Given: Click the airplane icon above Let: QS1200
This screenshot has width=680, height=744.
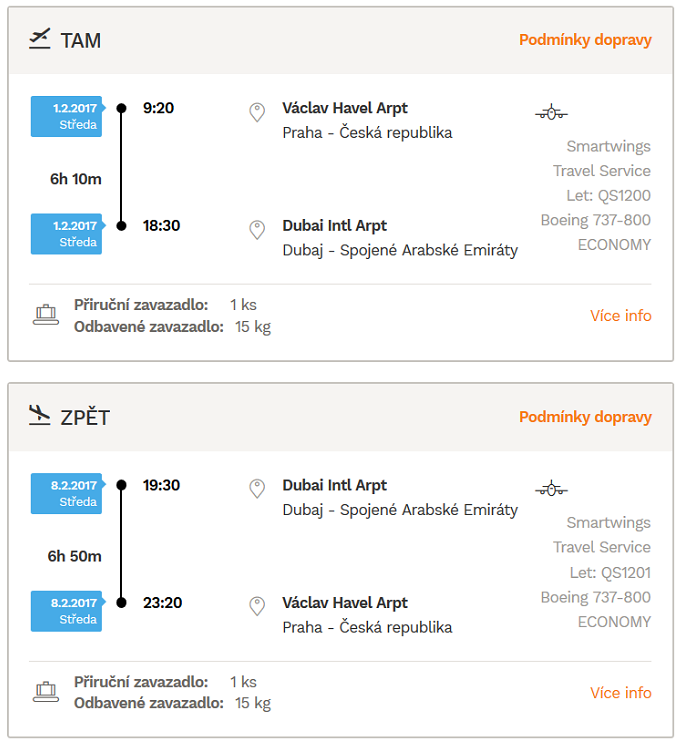Looking at the screenshot, I should 551,113.
